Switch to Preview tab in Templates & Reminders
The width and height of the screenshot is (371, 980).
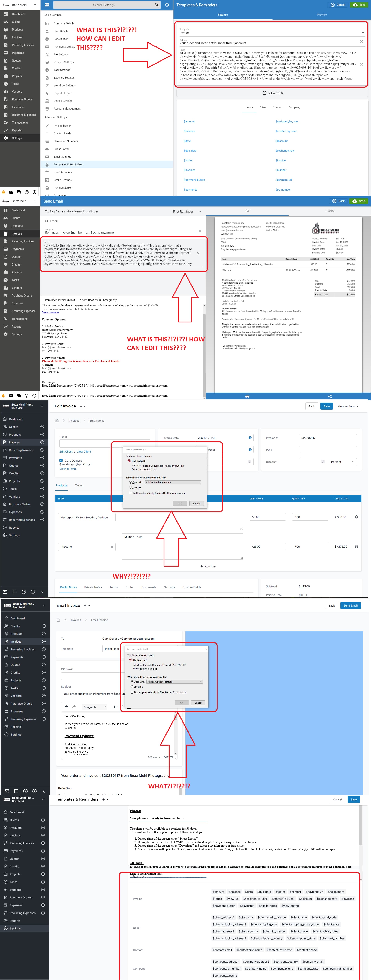point(322,15)
